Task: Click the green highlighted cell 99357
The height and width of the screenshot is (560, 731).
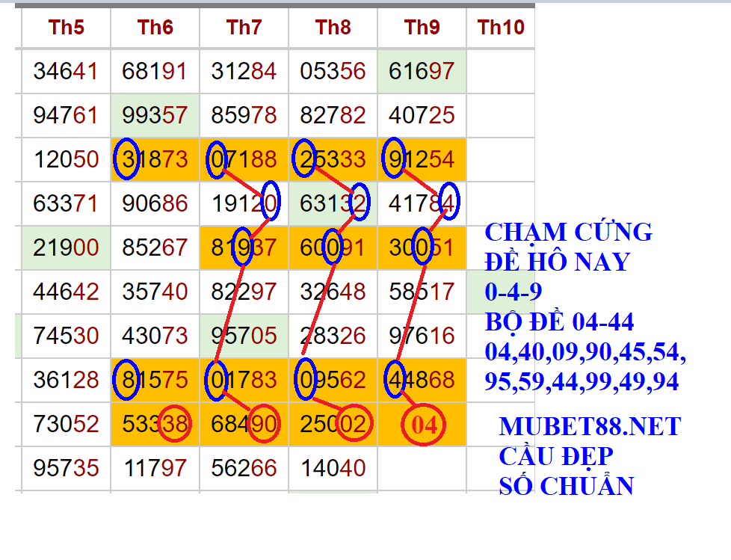Action: (155, 116)
